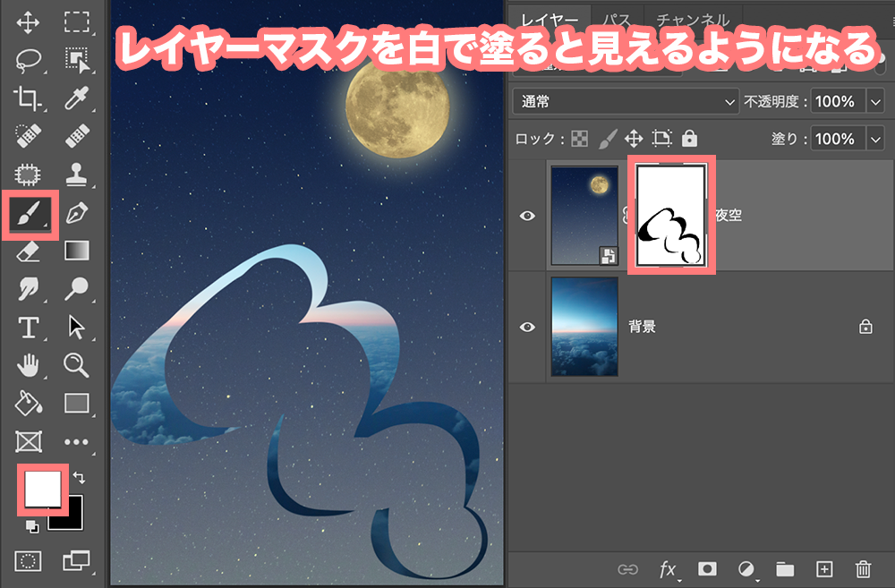Select the Spot Healing Brush tool

28,136
